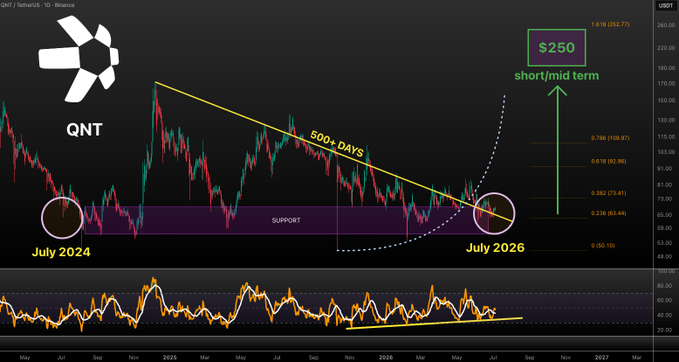This screenshot has height=362, width=679.
Task: Click the Fibonacci label 0.382 (73.41)
Action: [609, 193]
